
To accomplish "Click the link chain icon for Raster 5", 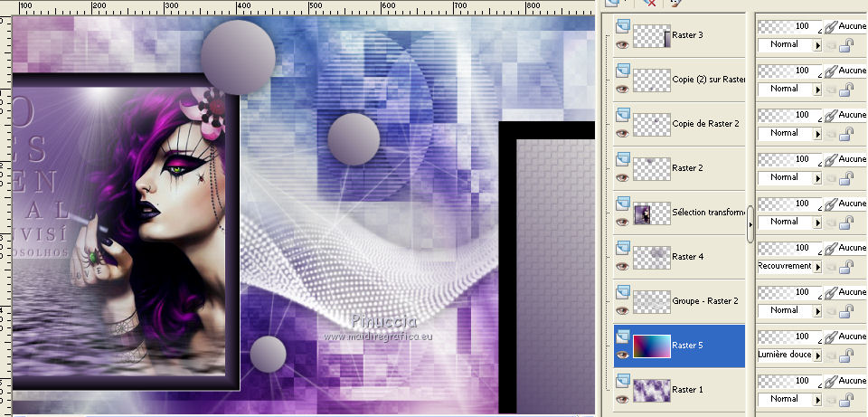I will [830, 336].
